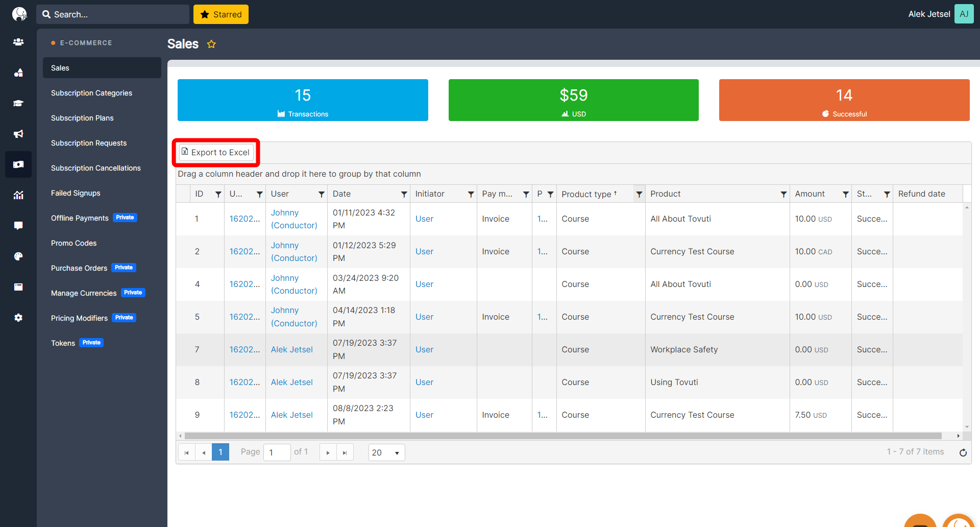Screen dimensions: 980x527
Task: Open Subscription Categories
Action: (x=91, y=93)
